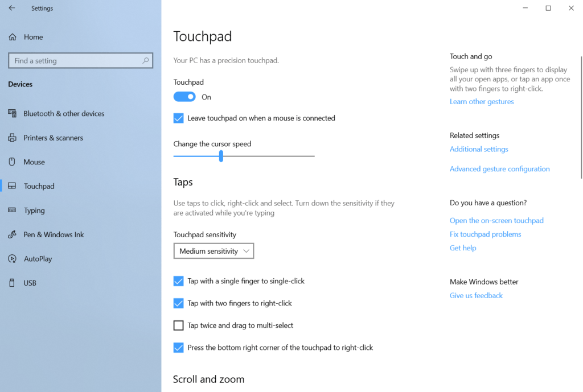Select the Pen & Windows Ink icon
Image resolution: width=583 pixels, height=392 pixels.
pos(13,234)
